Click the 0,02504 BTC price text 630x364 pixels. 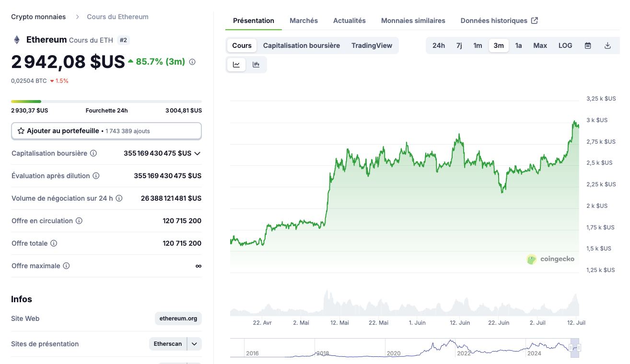(x=29, y=81)
